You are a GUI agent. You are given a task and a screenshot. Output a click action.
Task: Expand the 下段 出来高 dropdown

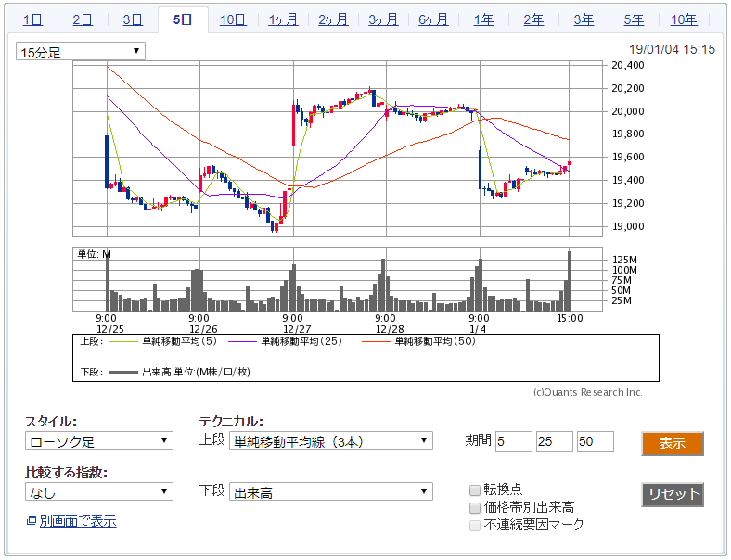click(x=331, y=492)
